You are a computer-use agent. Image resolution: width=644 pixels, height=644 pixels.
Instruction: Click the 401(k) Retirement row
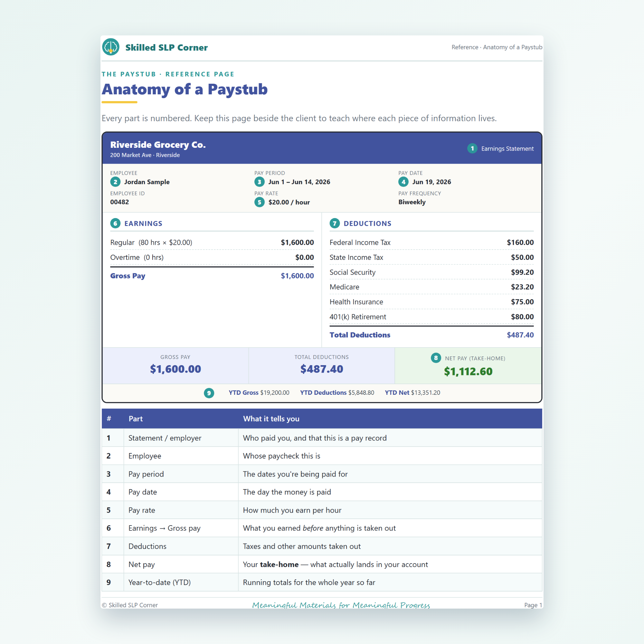432,317
